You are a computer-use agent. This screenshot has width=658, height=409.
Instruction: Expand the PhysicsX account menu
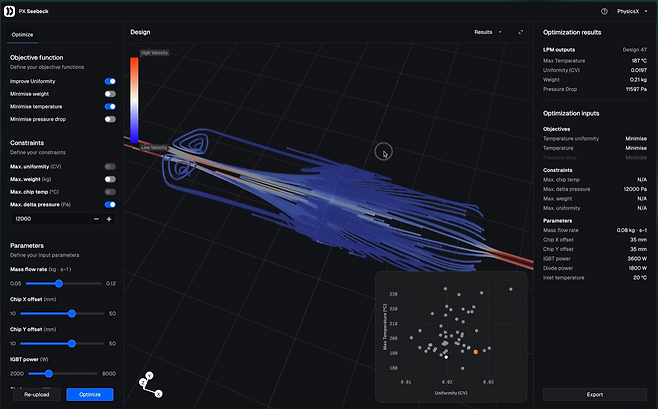point(632,11)
